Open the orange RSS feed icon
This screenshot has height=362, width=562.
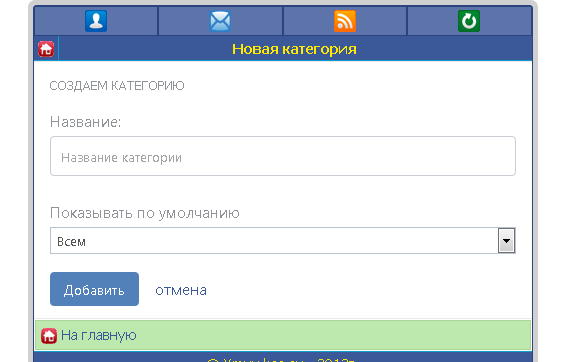point(345,21)
